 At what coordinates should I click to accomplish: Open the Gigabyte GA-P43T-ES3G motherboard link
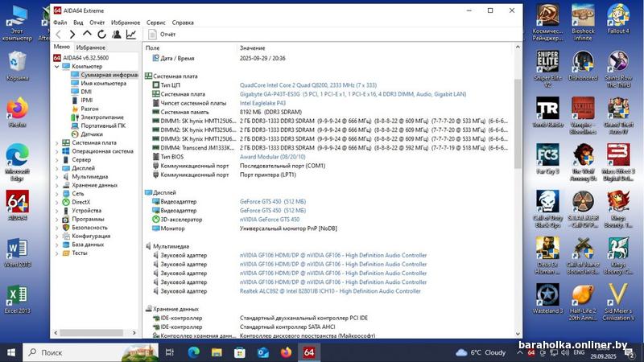coord(352,94)
